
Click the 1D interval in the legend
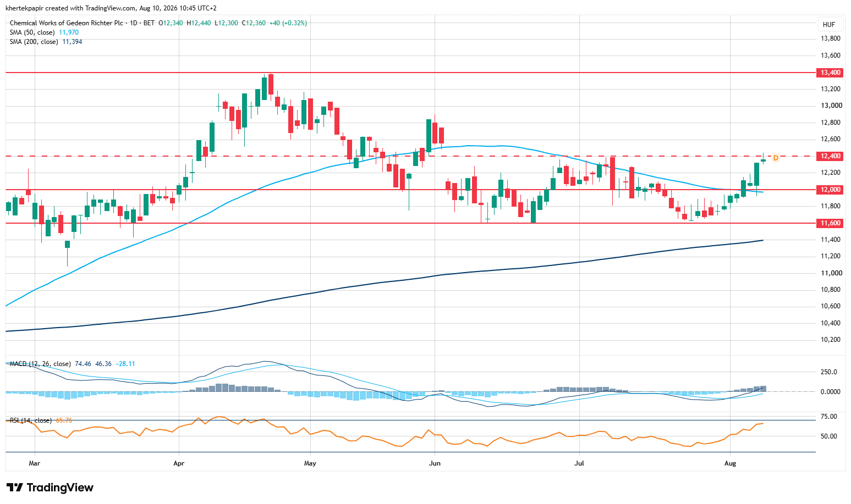(x=134, y=23)
